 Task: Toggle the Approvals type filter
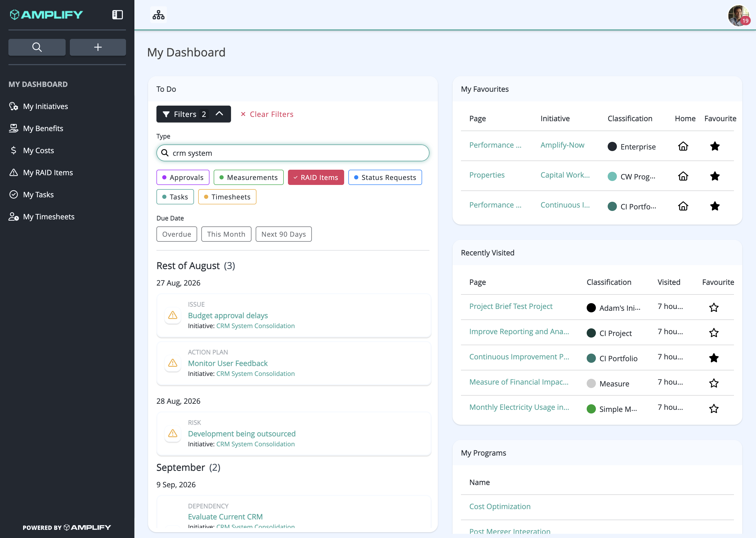click(x=183, y=177)
